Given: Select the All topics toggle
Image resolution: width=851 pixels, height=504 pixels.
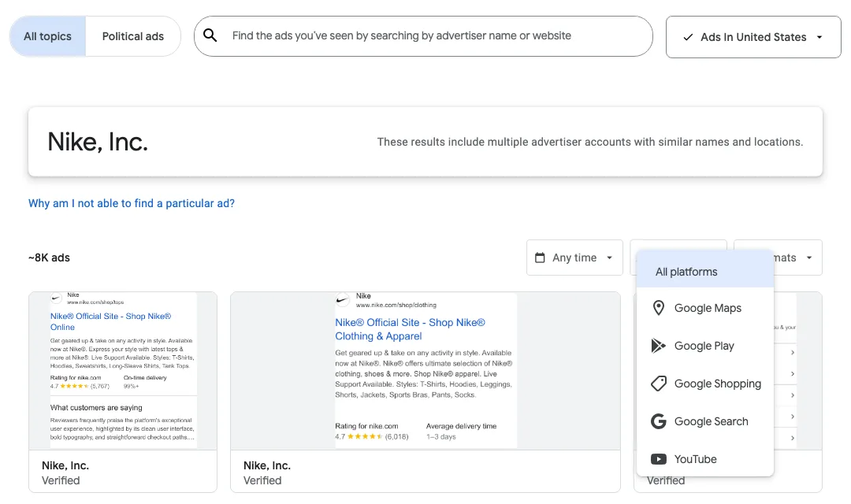Looking at the screenshot, I should tap(47, 36).
